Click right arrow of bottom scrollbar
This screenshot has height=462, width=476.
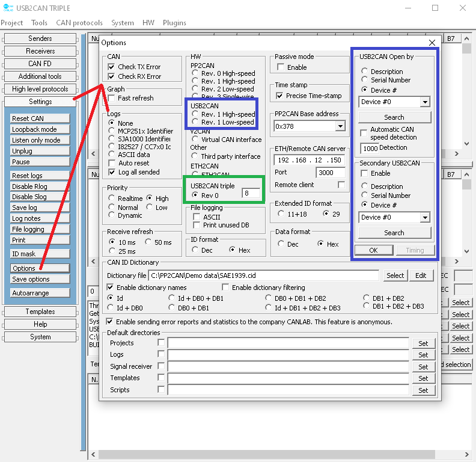tap(466, 454)
